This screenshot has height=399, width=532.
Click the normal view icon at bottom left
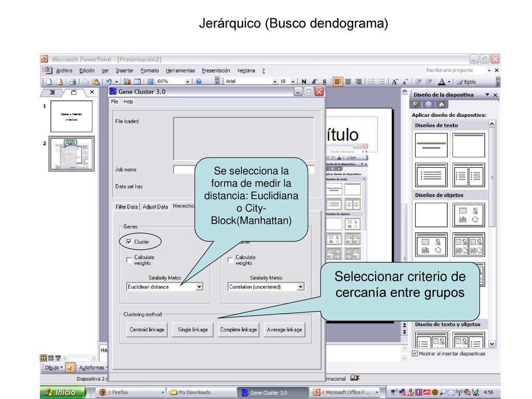[x=44, y=358]
